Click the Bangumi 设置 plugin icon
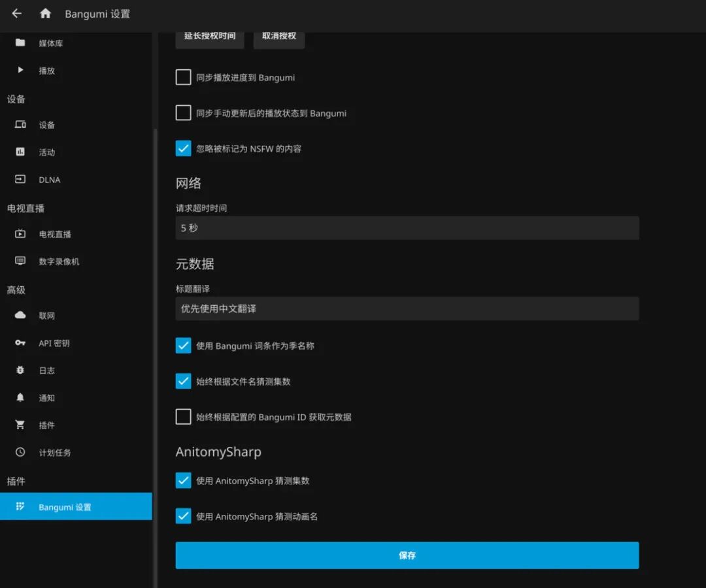 [x=20, y=506]
